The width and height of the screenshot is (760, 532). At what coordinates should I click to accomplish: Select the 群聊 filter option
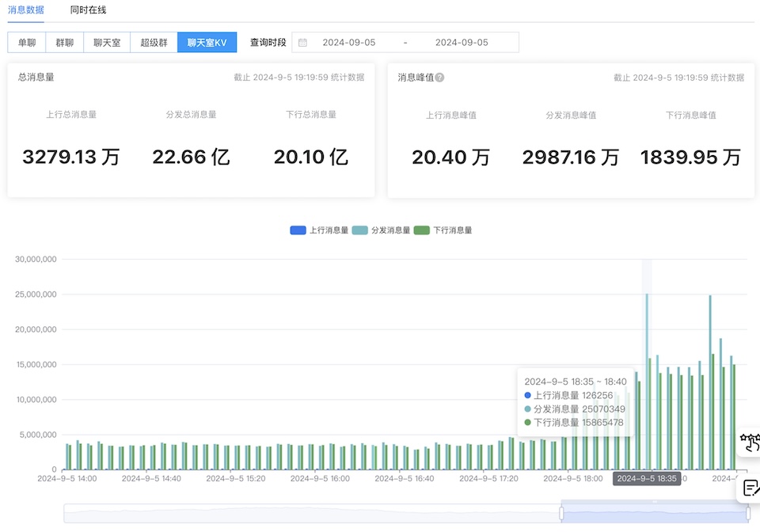click(64, 43)
